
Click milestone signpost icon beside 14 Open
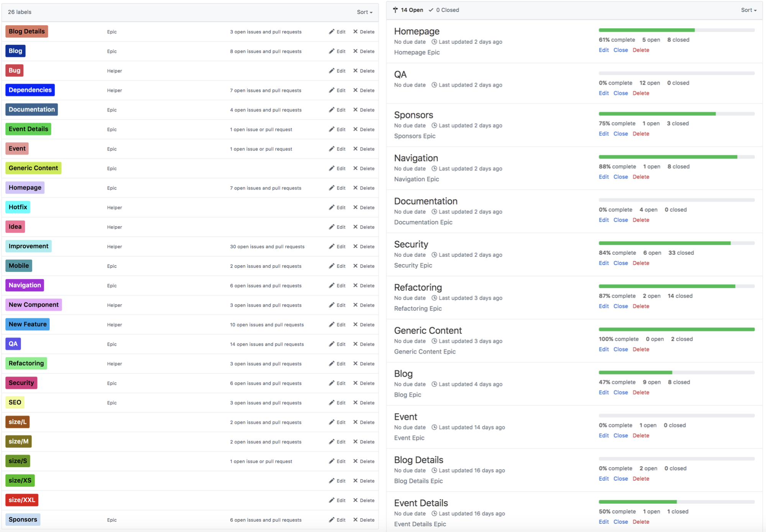(395, 10)
